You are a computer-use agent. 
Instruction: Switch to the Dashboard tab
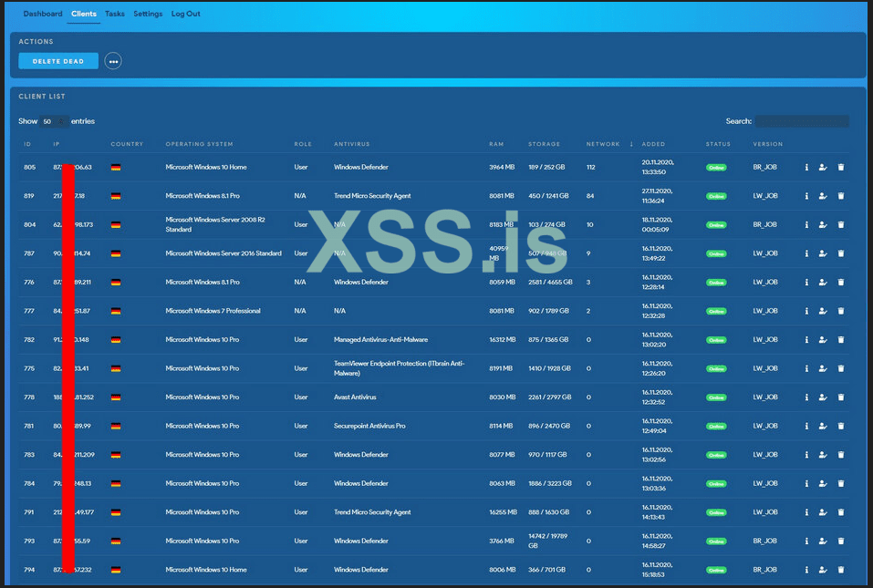(x=43, y=15)
